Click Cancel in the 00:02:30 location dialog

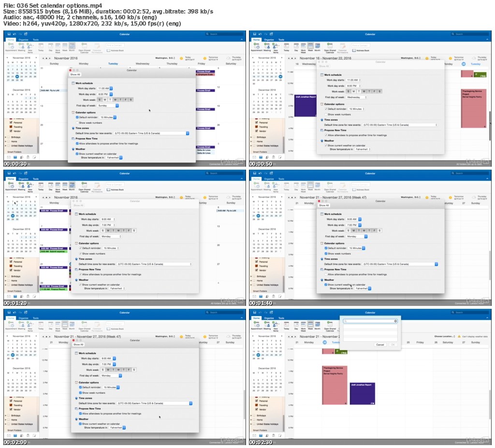click(x=380, y=345)
